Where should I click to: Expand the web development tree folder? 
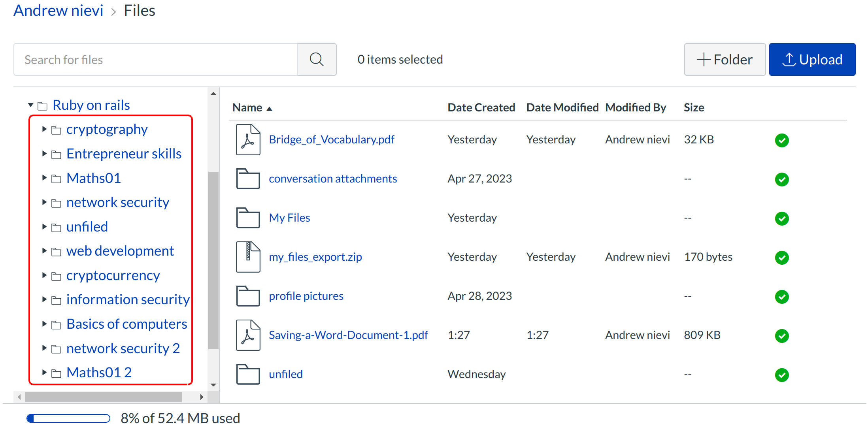[x=44, y=251]
